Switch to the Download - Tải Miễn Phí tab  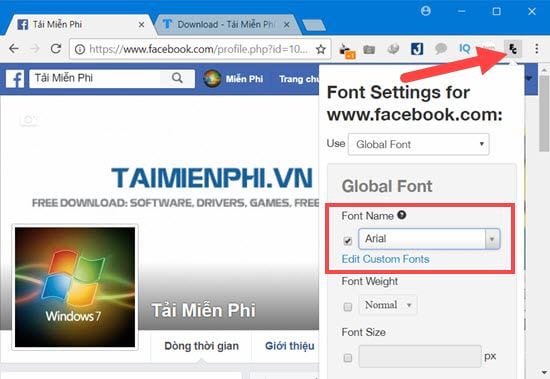tap(225, 25)
